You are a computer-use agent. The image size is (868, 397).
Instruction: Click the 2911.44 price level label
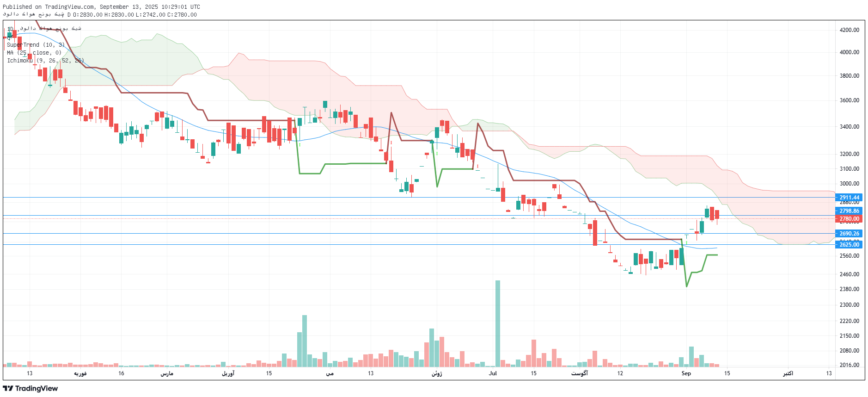[849, 198]
